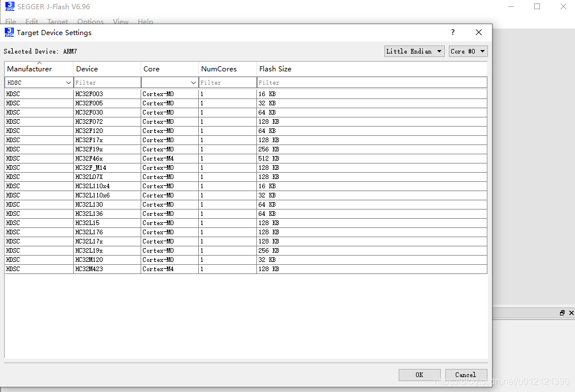Screen dimensions: 575x392
Task: Click 256 KB cell in HC32L19x row
Action: pos(372,250)
